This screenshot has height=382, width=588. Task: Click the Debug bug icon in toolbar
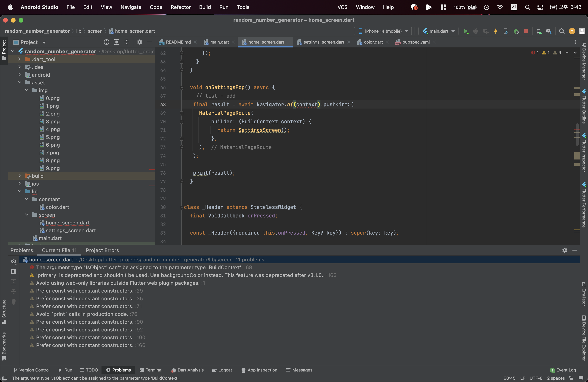point(475,31)
